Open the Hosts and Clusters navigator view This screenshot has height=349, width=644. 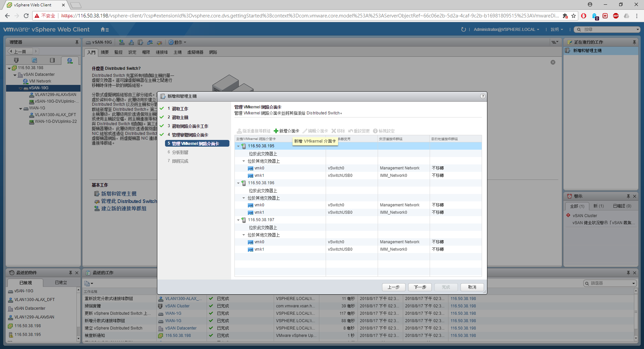pyautogui.click(x=16, y=60)
